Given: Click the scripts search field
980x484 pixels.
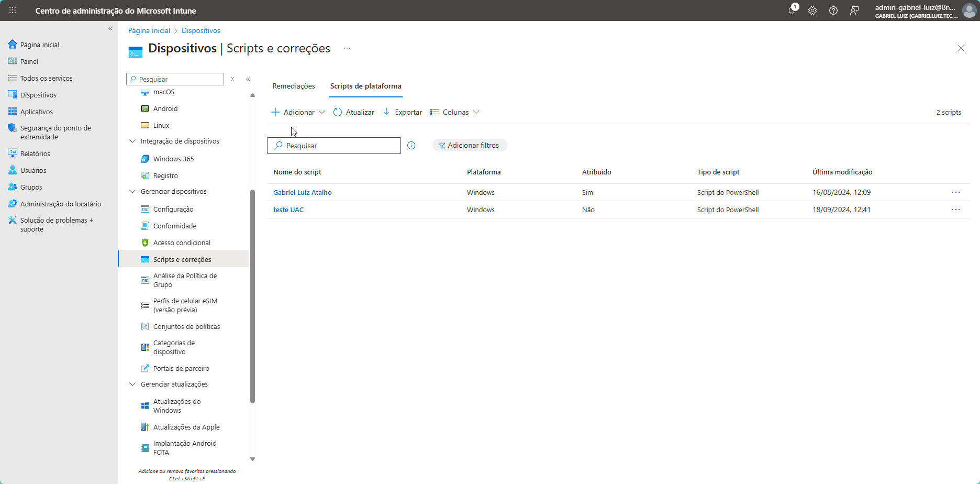Looking at the screenshot, I should coord(334,146).
